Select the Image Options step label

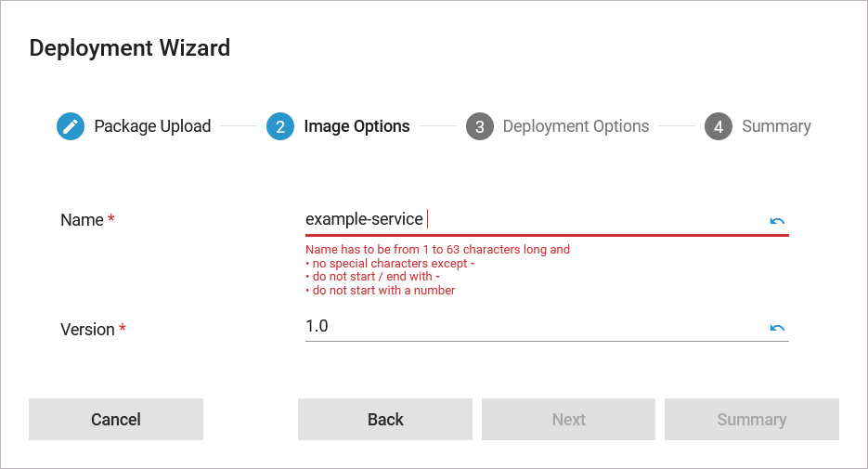pyautogui.click(x=356, y=126)
